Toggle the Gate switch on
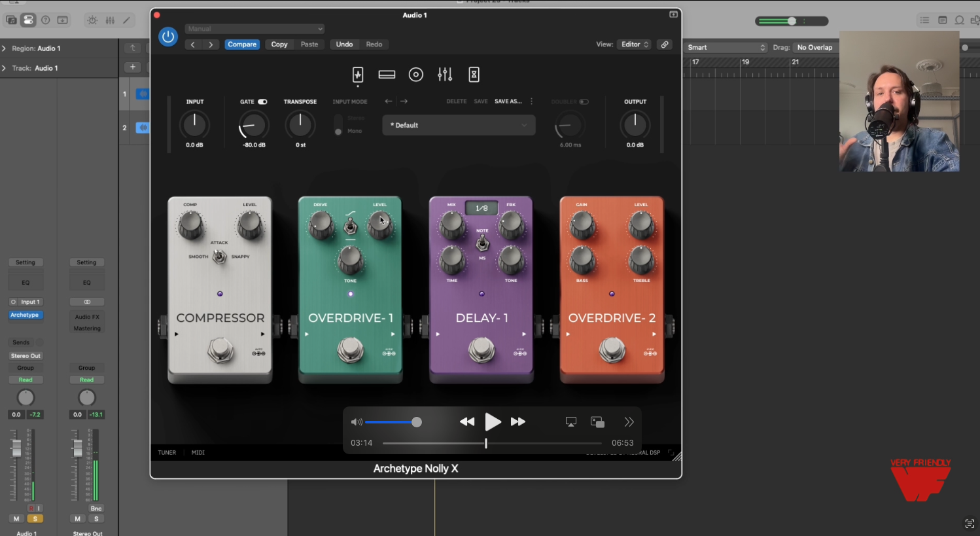 [x=262, y=101]
